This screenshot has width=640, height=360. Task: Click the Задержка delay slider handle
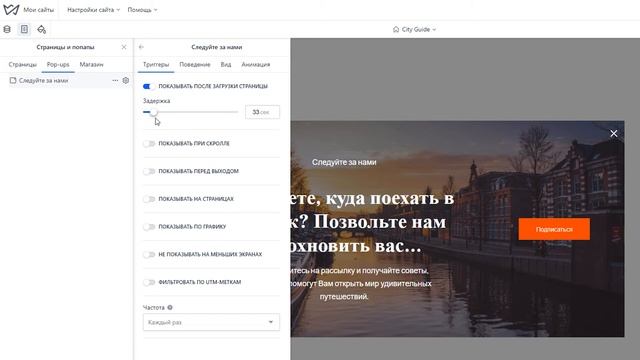pyautogui.click(x=153, y=112)
